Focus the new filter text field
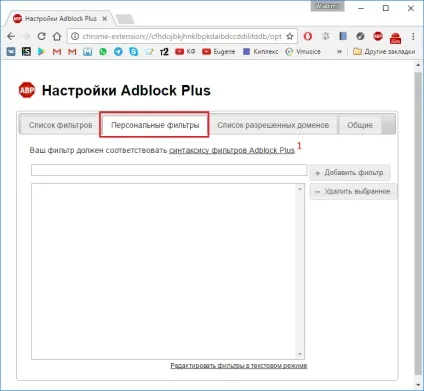The width and height of the screenshot is (424, 391). [x=169, y=170]
